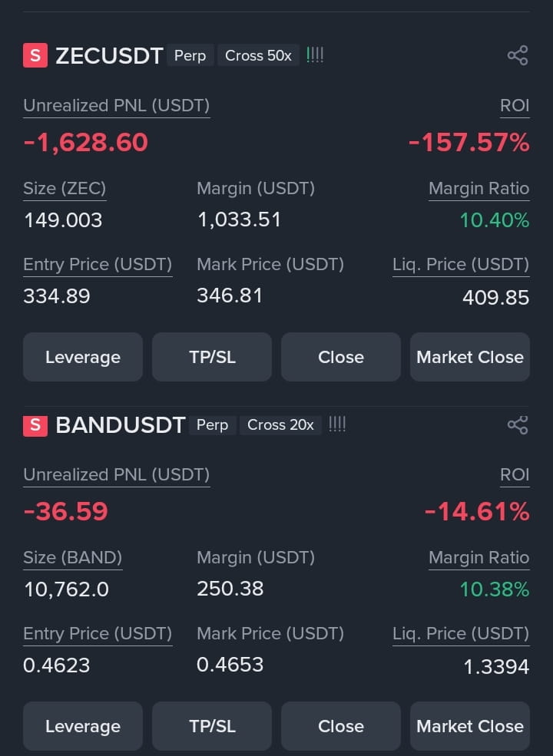
Task: Market Close the BANDUSDT position
Action: (470, 726)
